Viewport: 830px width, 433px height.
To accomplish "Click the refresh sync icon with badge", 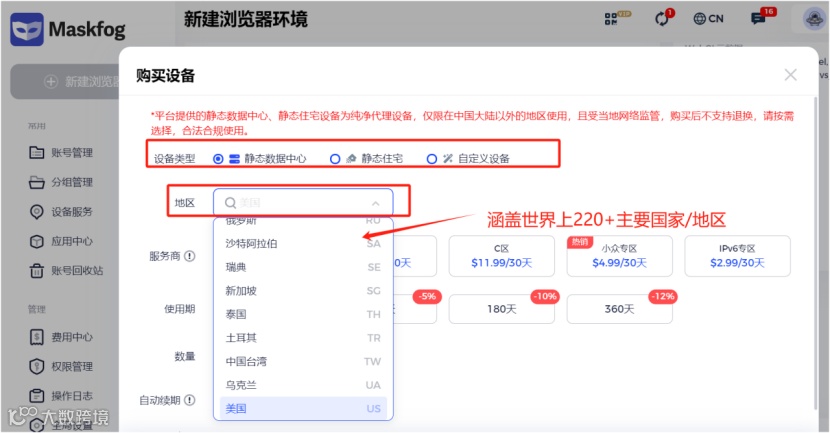I will pos(664,18).
